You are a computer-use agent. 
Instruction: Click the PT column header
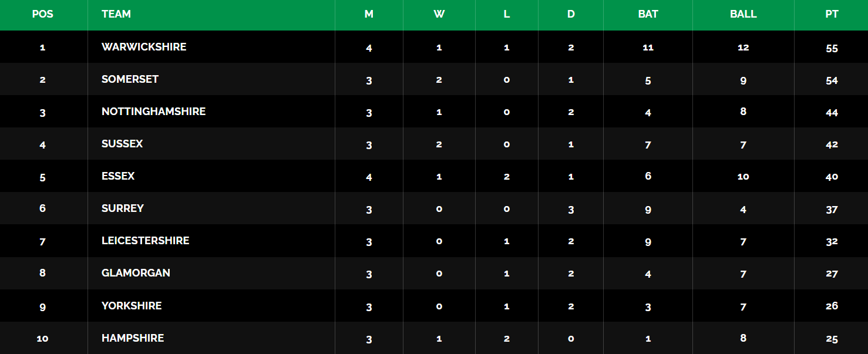pyautogui.click(x=832, y=14)
